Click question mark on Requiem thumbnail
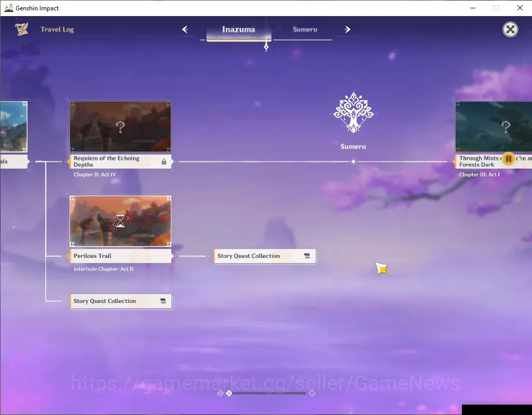 tap(120, 127)
